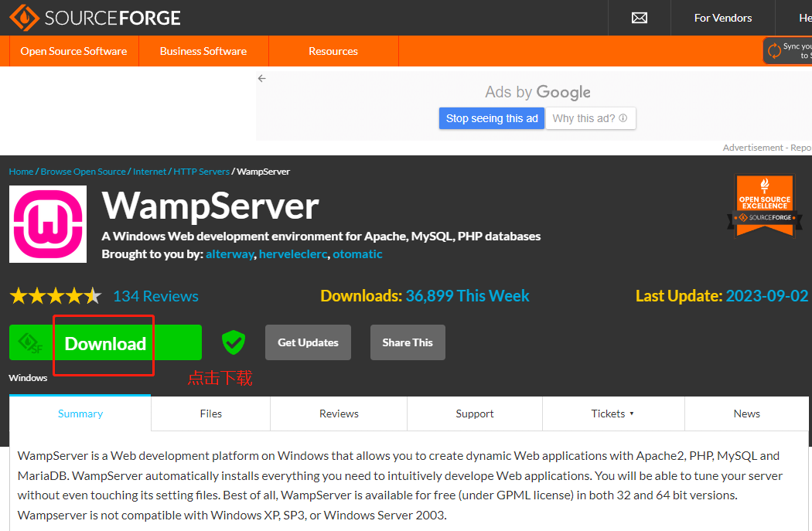Click the green Download button
This screenshot has width=812, height=531.
[x=106, y=342]
